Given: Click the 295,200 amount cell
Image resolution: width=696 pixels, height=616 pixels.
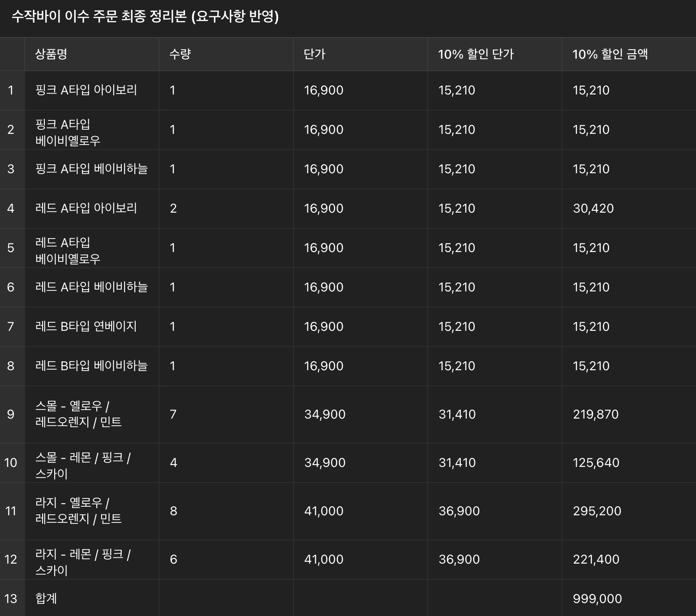Looking at the screenshot, I should 597,511.
